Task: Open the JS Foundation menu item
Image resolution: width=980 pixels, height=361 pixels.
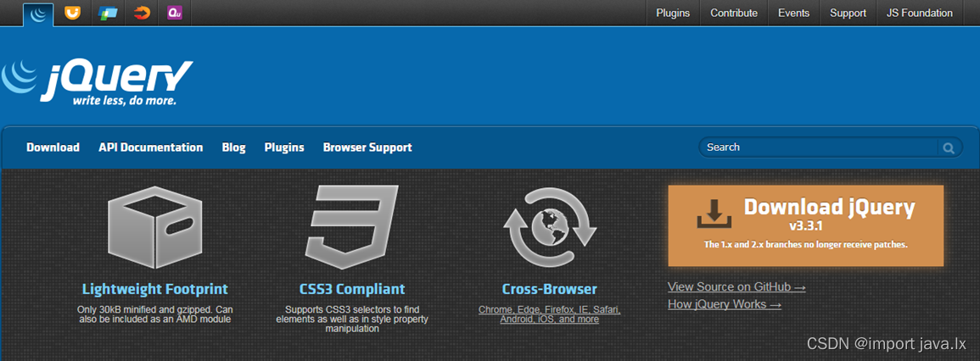Action: pos(920,13)
